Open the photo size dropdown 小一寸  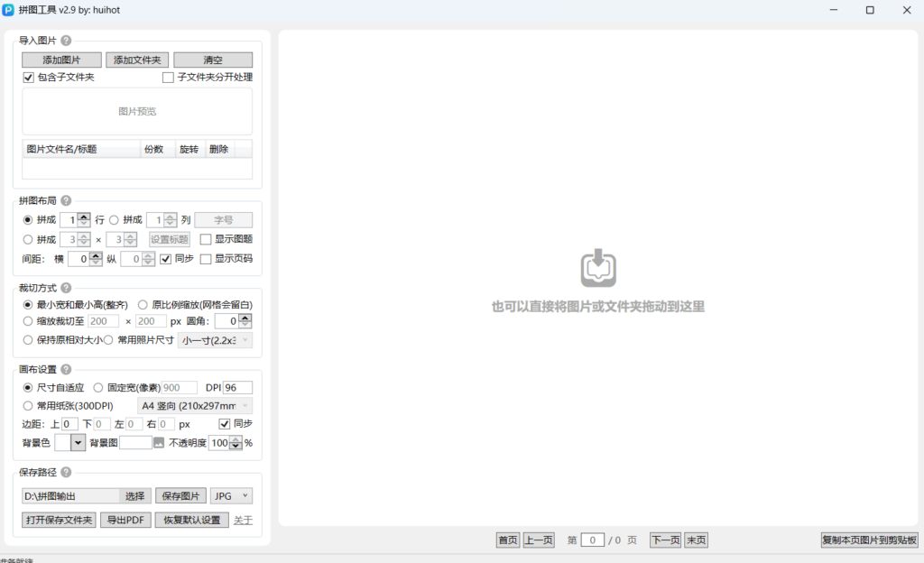(215, 340)
